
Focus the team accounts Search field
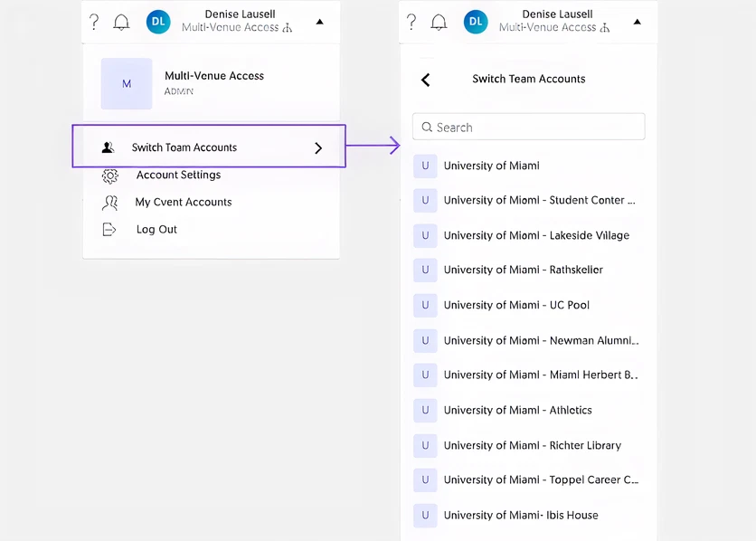(x=529, y=127)
